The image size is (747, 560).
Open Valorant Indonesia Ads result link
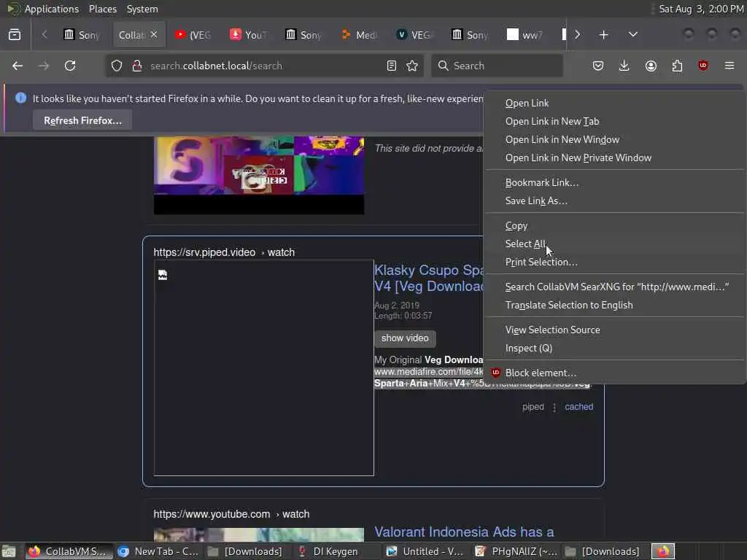tap(464, 532)
